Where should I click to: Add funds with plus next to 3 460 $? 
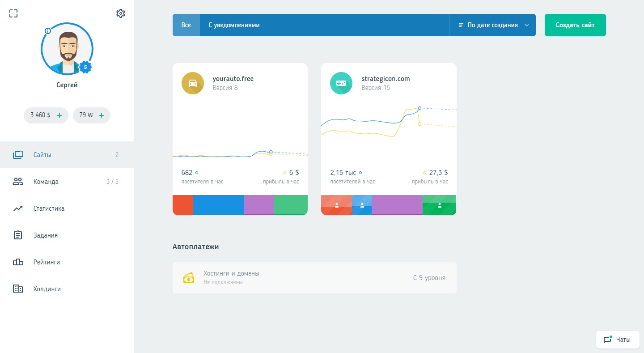point(59,115)
